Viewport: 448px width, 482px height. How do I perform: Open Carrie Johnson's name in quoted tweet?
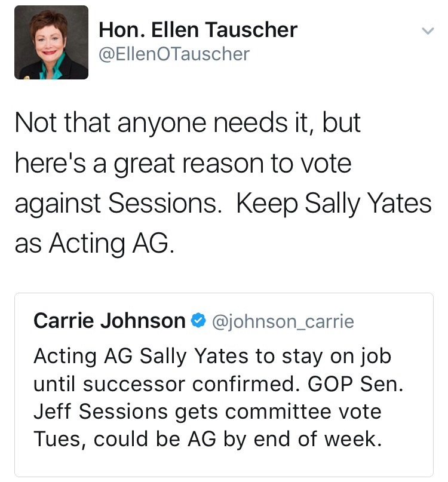[x=109, y=321]
